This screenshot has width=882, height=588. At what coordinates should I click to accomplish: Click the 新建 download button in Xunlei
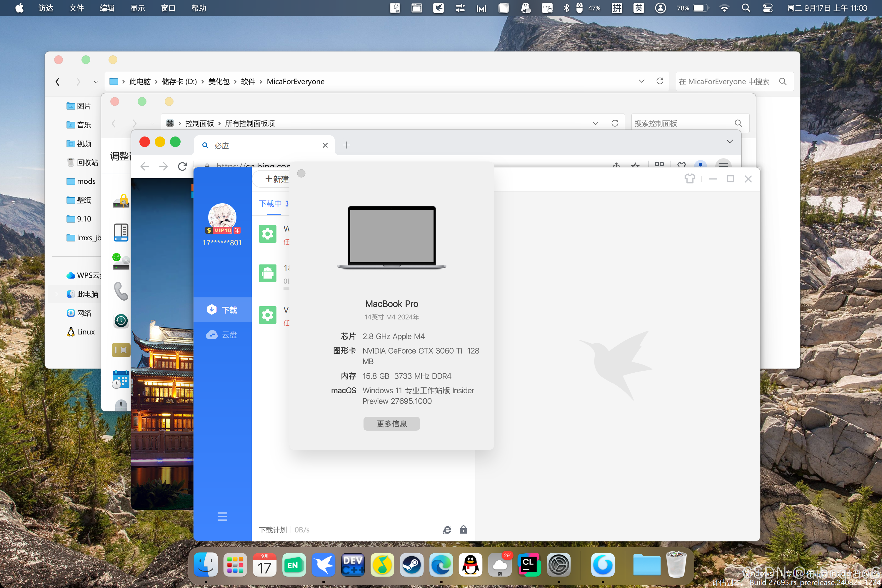pos(277,179)
